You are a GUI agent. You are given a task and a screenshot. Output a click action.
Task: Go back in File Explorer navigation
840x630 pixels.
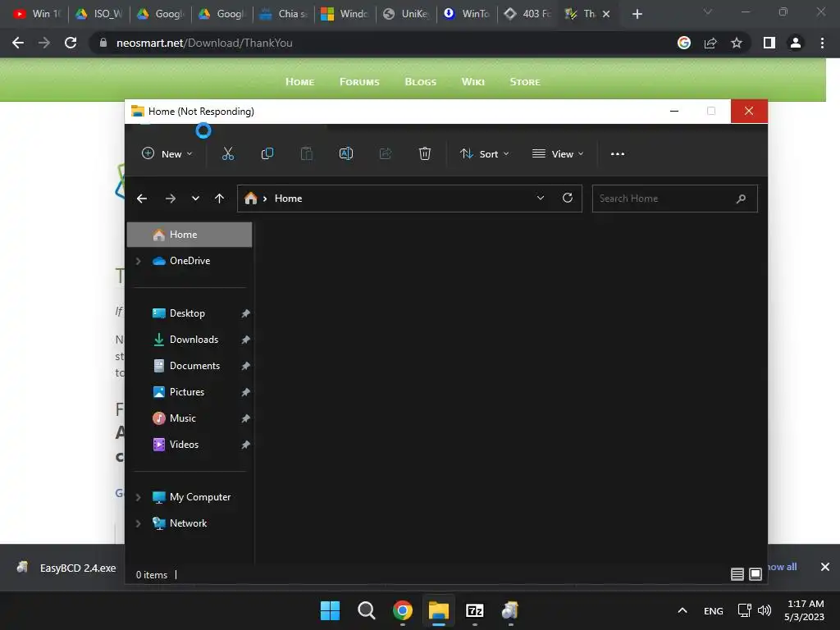[142, 199]
